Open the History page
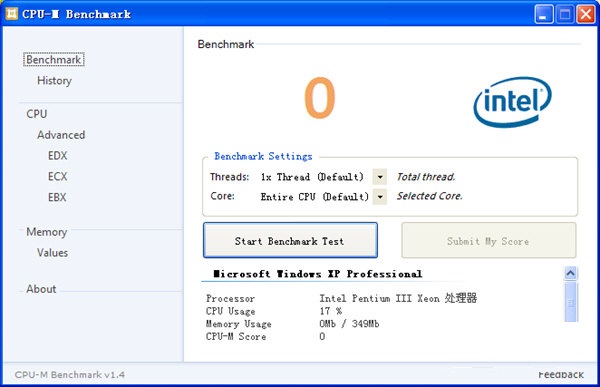The height and width of the screenshot is (387, 600). [x=54, y=80]
